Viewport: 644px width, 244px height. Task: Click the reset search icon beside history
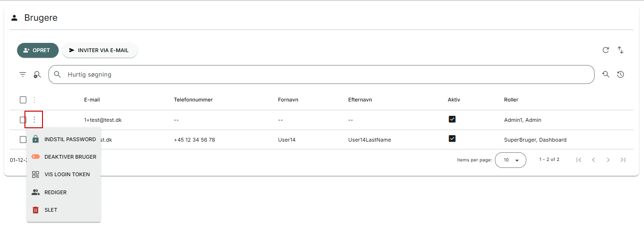[606, 74]
